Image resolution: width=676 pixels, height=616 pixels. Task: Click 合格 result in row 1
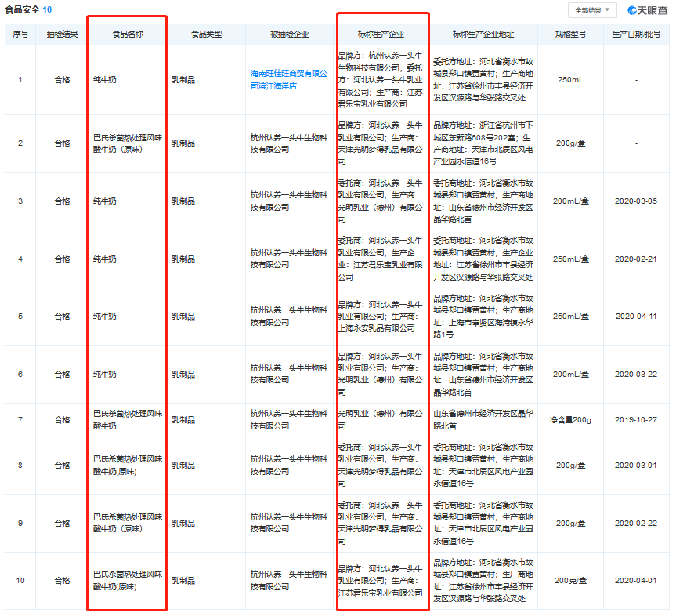63,80
